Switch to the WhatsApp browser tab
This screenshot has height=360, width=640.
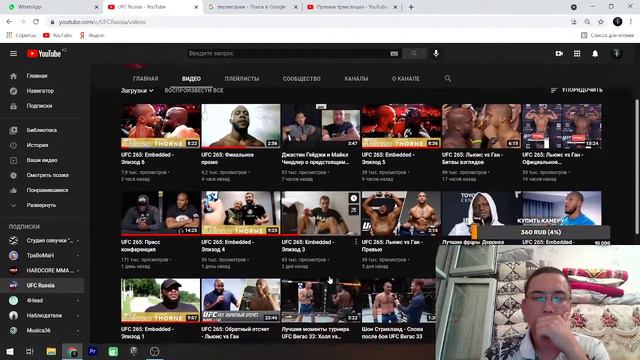pos(51,7)
